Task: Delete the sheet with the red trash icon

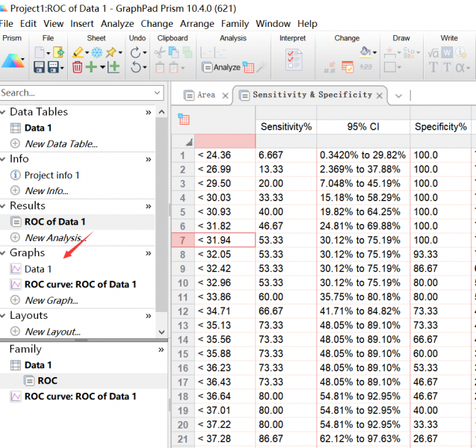Action: pos(77,67)
